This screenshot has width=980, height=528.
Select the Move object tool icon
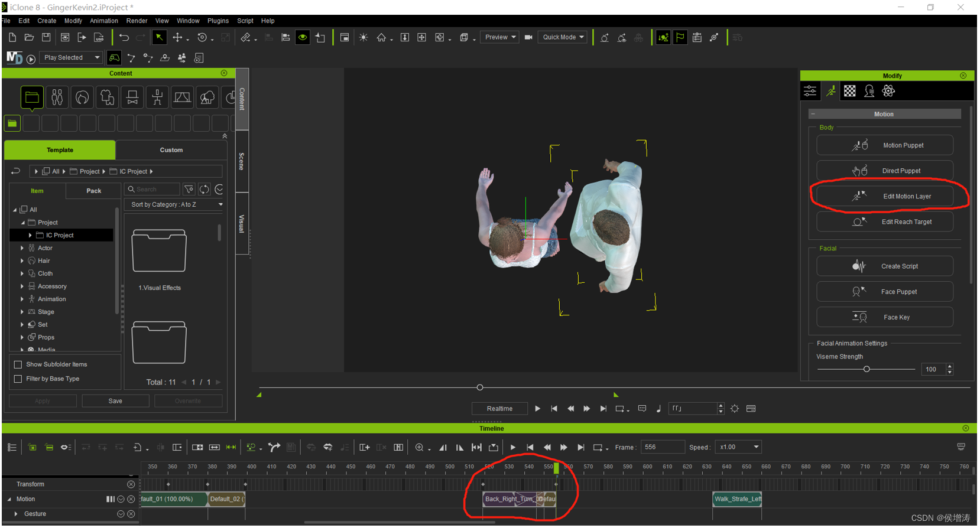(177, 37)
